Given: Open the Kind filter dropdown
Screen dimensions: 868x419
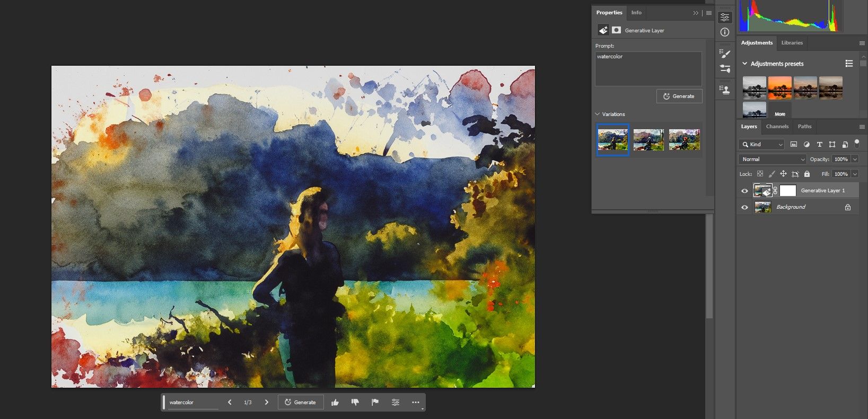Looking at the screenshot, I should pos(761,144).
